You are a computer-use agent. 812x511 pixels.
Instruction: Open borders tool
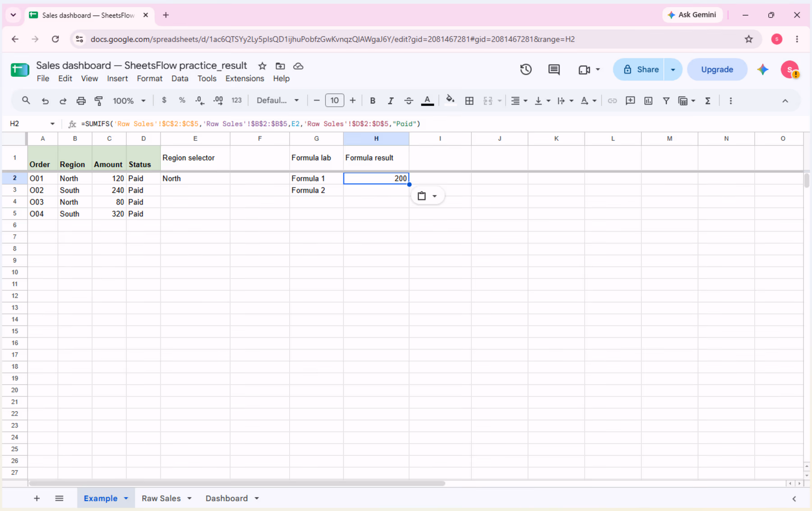(x=469, y=101)
